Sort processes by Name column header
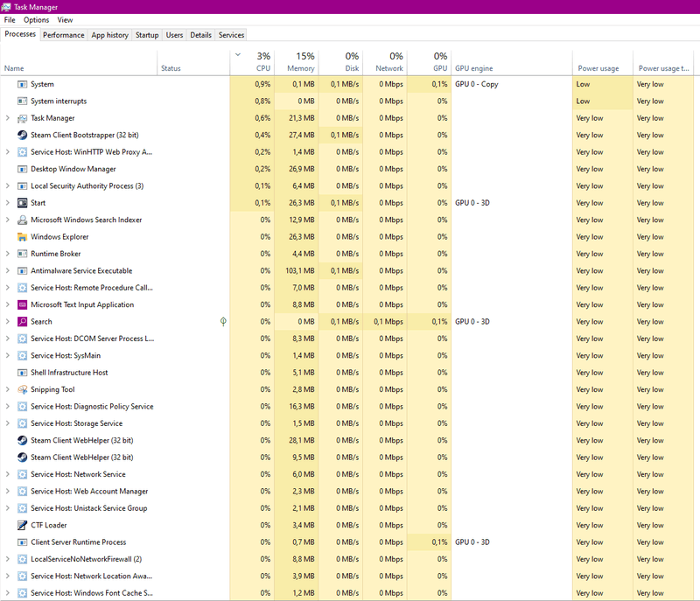The height and width of the screenshot is (601, 700). coord(79,62)
